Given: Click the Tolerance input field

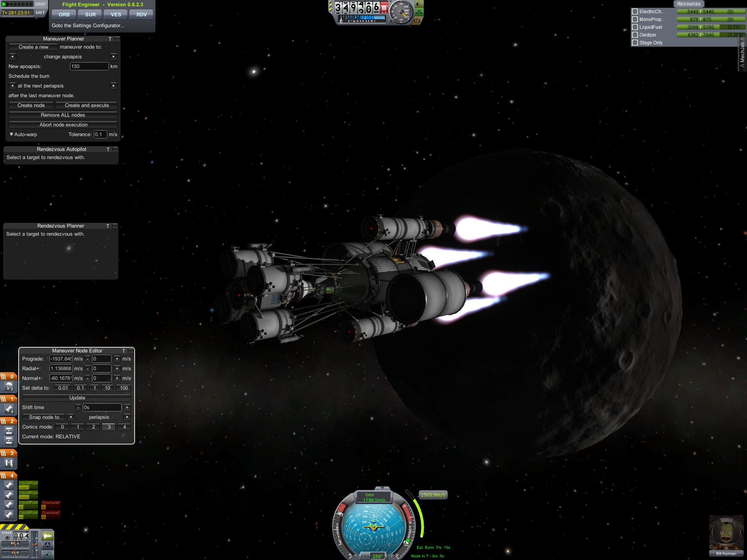Looking at the screenshot, I should 100,135.
